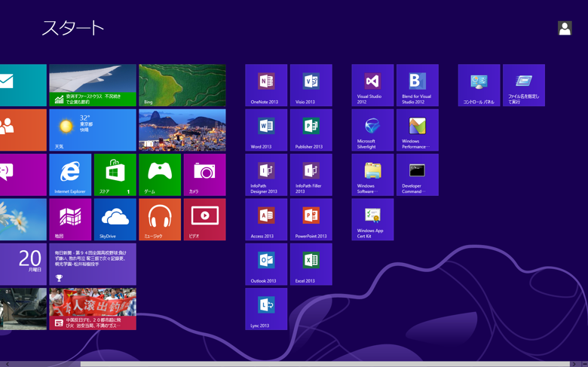
Task: Open ファイル名を指定して実行 tile
Action: [524, 85]
